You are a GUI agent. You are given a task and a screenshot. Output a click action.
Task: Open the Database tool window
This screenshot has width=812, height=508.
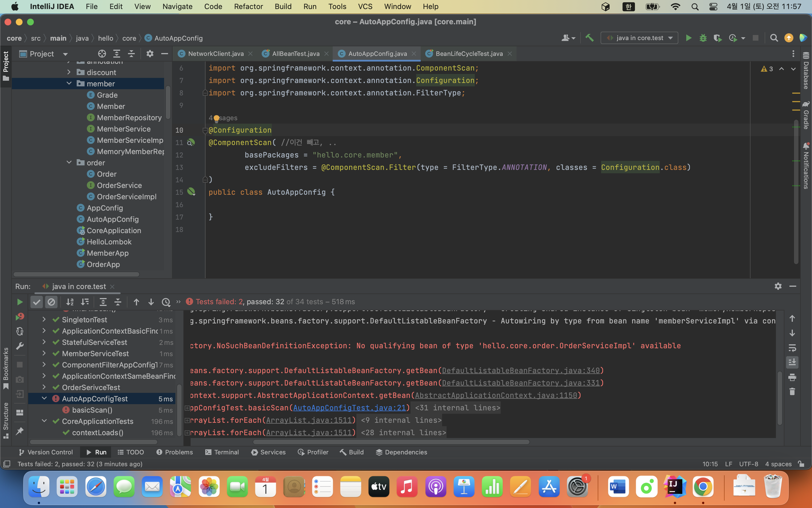(806, 71)
